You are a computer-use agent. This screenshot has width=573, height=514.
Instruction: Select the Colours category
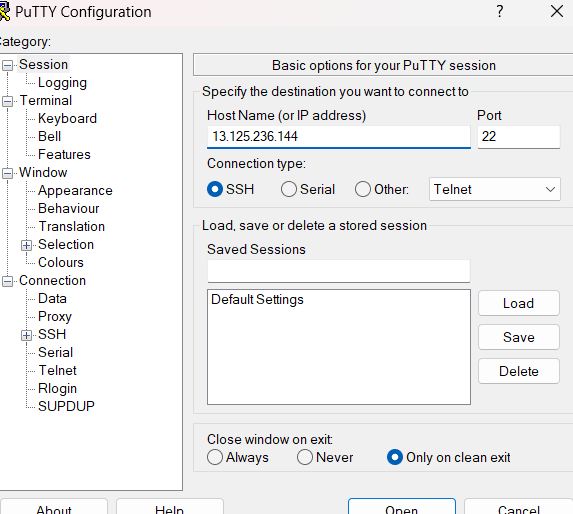[61, 262]
